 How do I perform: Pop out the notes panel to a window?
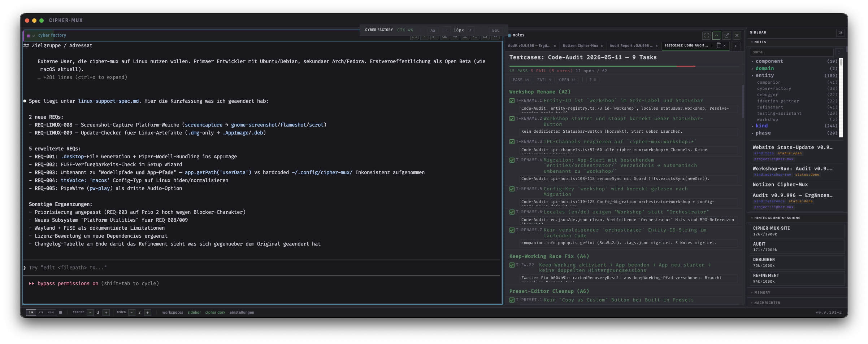[727, 35]
